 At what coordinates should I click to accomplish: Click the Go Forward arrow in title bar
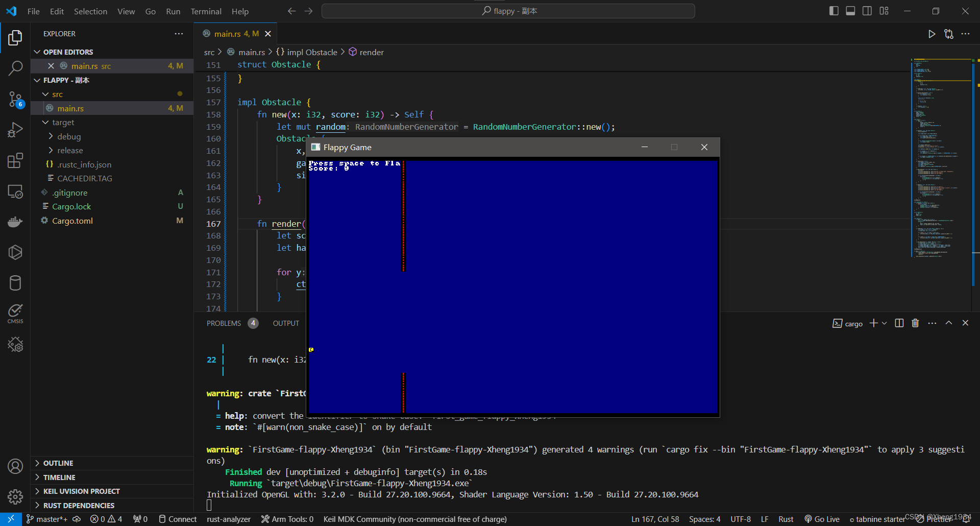tap(308, 11)
